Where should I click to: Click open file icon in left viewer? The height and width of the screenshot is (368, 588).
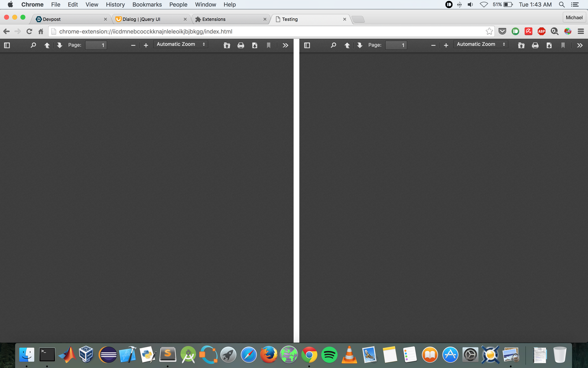click(x=227, y=45)
